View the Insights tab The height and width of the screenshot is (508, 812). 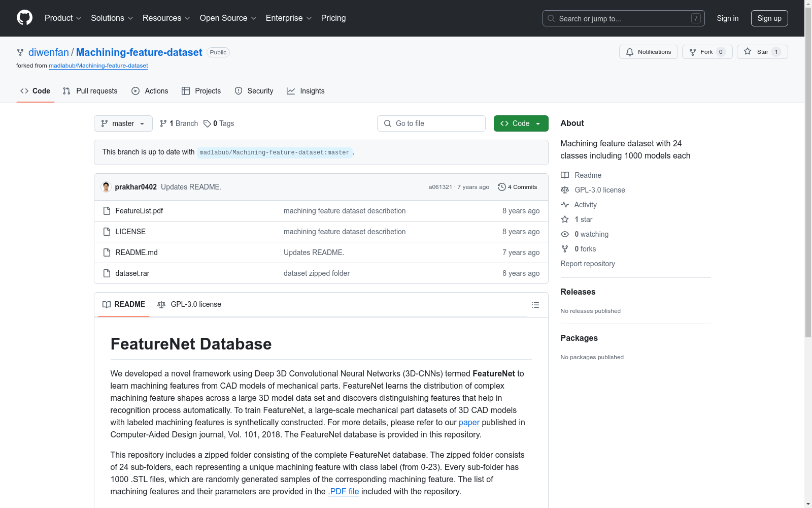[x=306, y=91]
